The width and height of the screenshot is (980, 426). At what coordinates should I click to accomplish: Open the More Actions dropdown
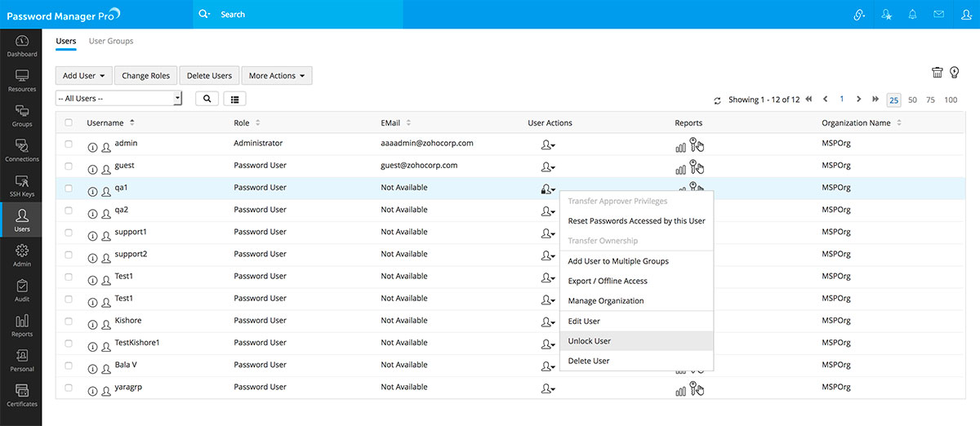pos(276,76)
